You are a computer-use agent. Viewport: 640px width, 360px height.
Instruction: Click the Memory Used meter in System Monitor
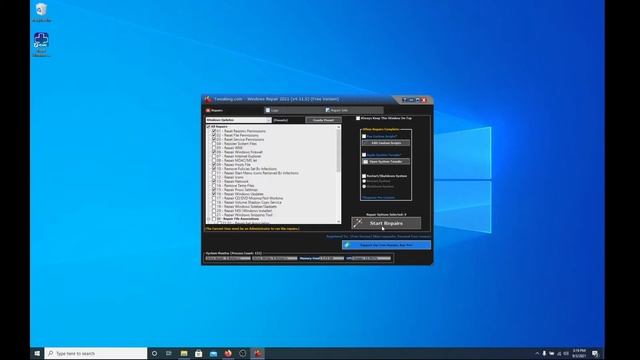(x=322, y=258)
